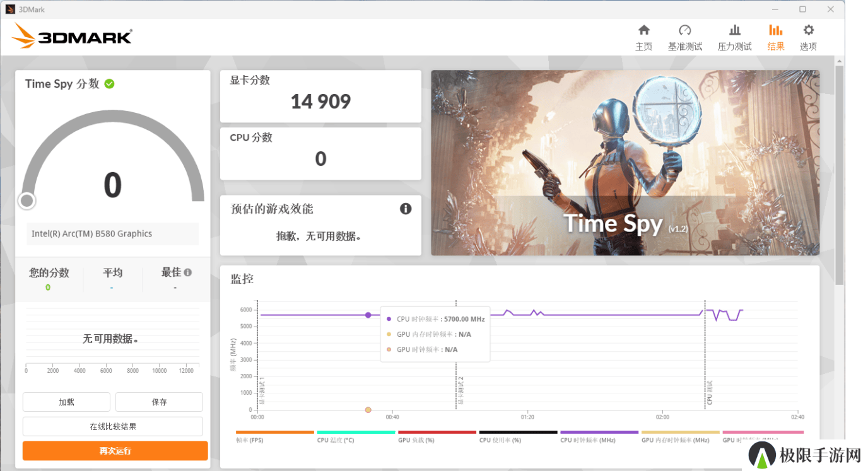This screenshot has width=868, height=471.
Task: Toggle the CPU 使用率 (%) legend item
Action: pos(518,436)
